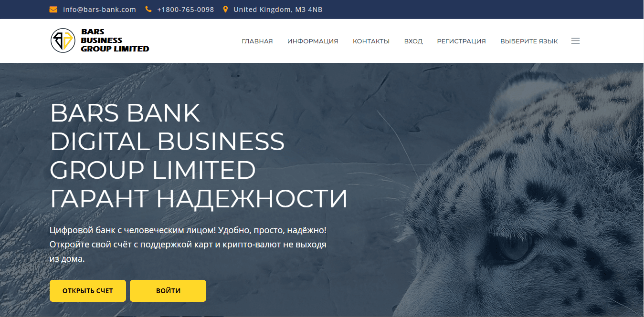Click the hero heading ГАРАНТ НАДЕЖНОСТИ
The image size is (644, 317).
(199, 199)
